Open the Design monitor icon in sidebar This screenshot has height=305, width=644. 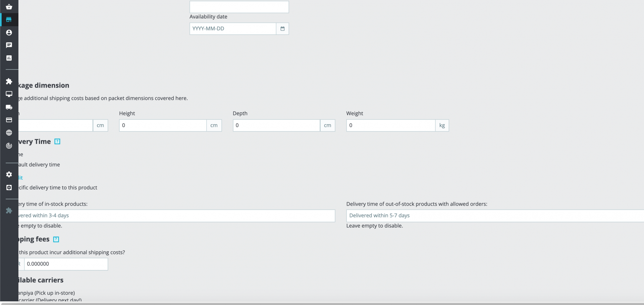[x=9, y=94]
